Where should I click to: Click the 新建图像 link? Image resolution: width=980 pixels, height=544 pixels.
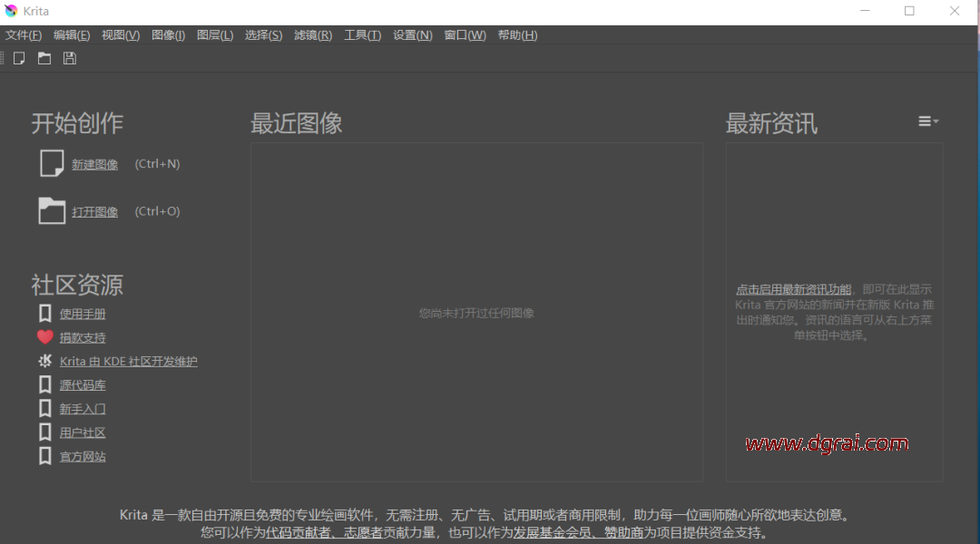pos(95,164)
